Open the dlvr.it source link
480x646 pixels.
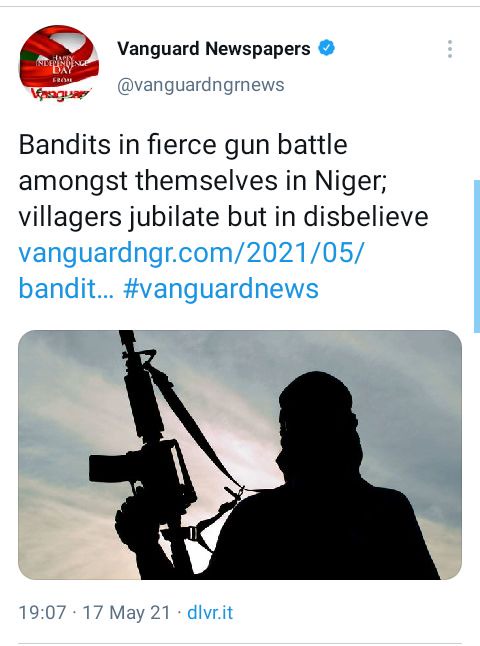click(210, 613)
